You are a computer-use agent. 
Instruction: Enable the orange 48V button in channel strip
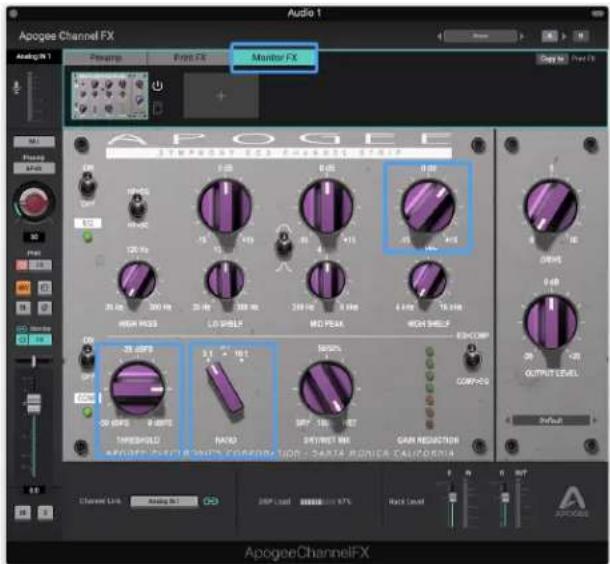pos(23,288)
